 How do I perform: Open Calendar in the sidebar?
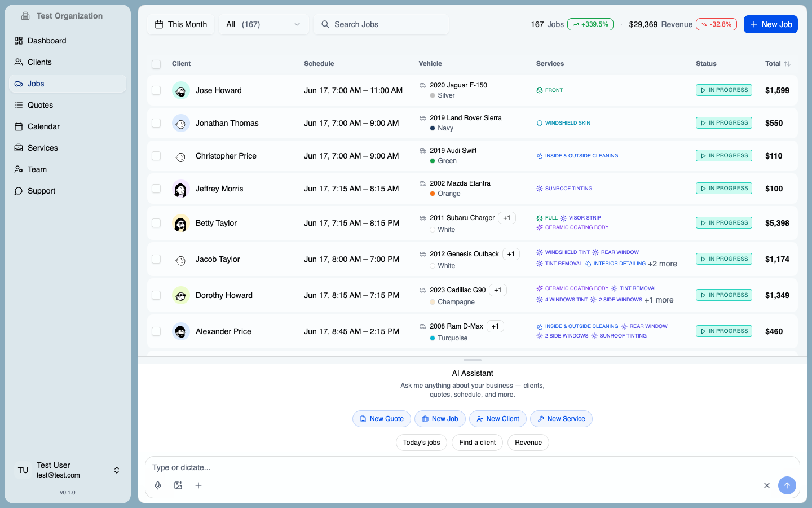coord(68,126)
